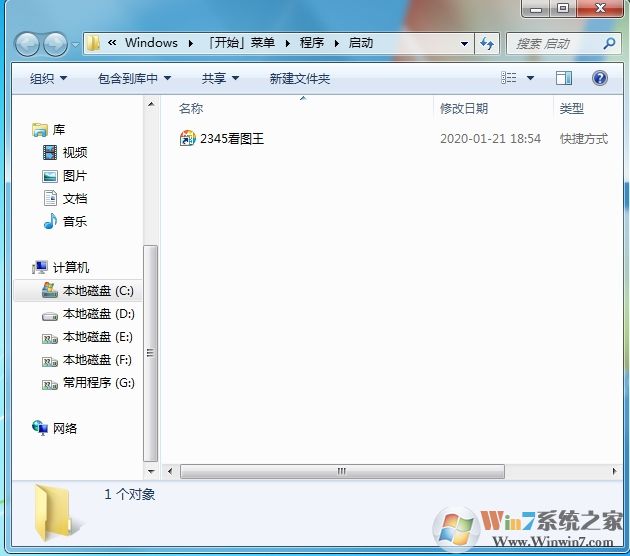Click the change view icon
Viewport: 630px width, 556px height.
coord(509,78)
